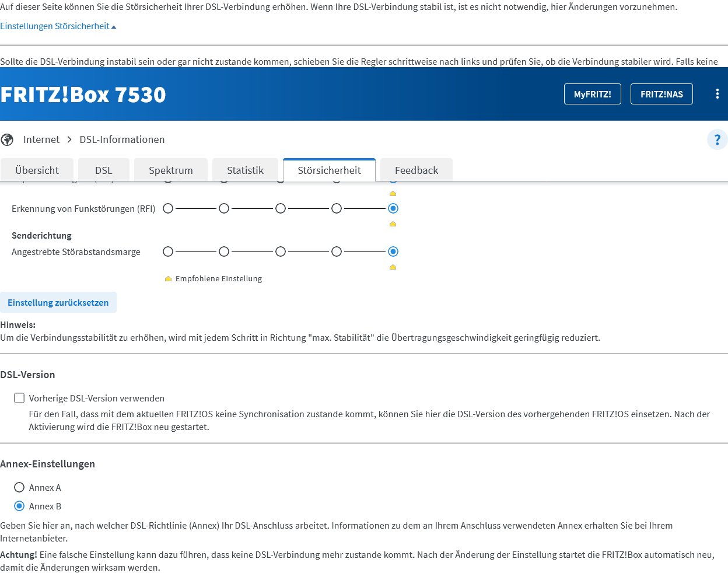728x573 pixels.
Task: Set RFI detection to middle step
Action: coord(281,208)
